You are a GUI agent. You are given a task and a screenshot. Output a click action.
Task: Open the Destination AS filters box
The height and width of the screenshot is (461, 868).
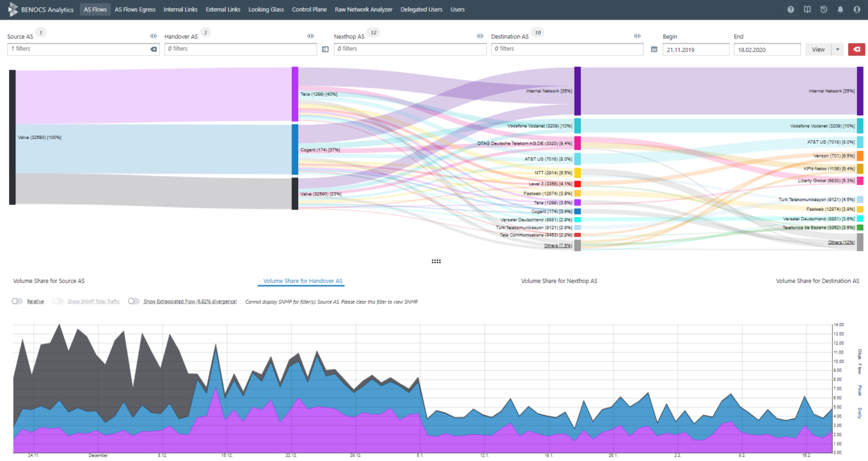[567, 49]
